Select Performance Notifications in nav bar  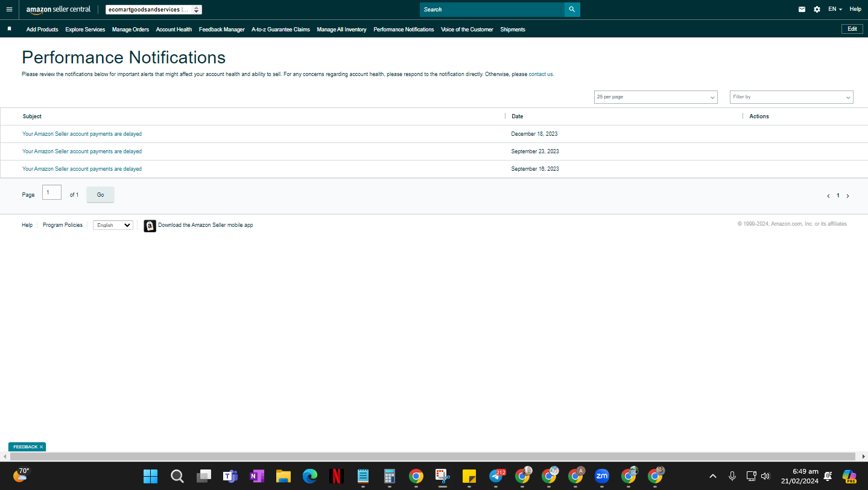404,30
